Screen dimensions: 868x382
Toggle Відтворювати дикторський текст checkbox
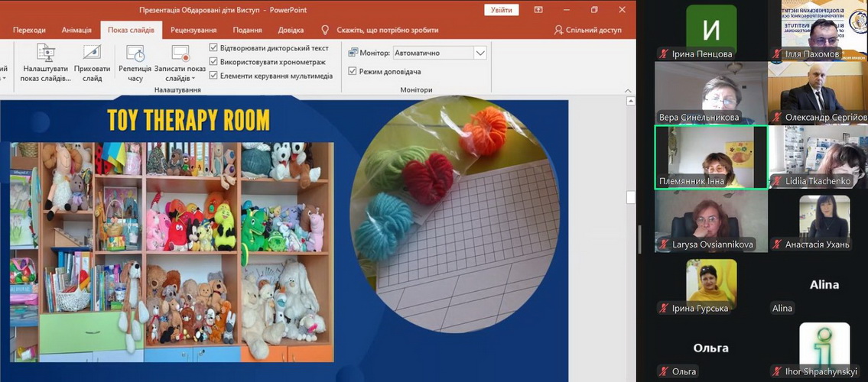213,48
